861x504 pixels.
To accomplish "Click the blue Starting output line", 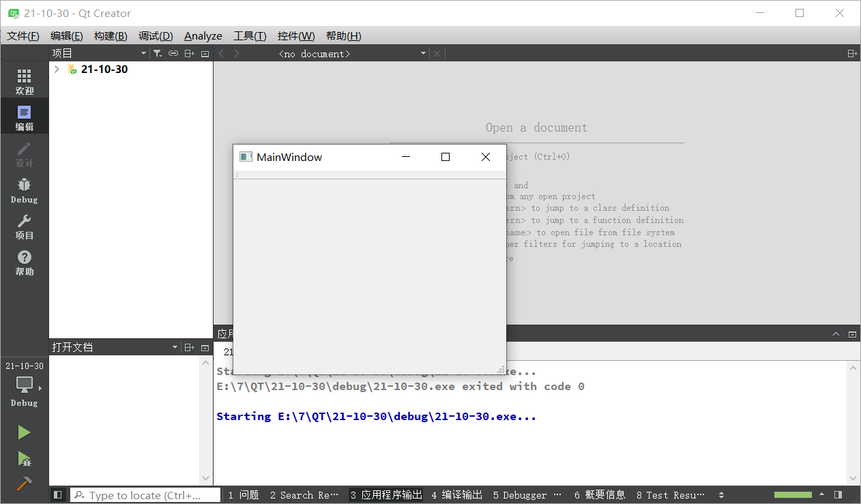I will (377, 417).
